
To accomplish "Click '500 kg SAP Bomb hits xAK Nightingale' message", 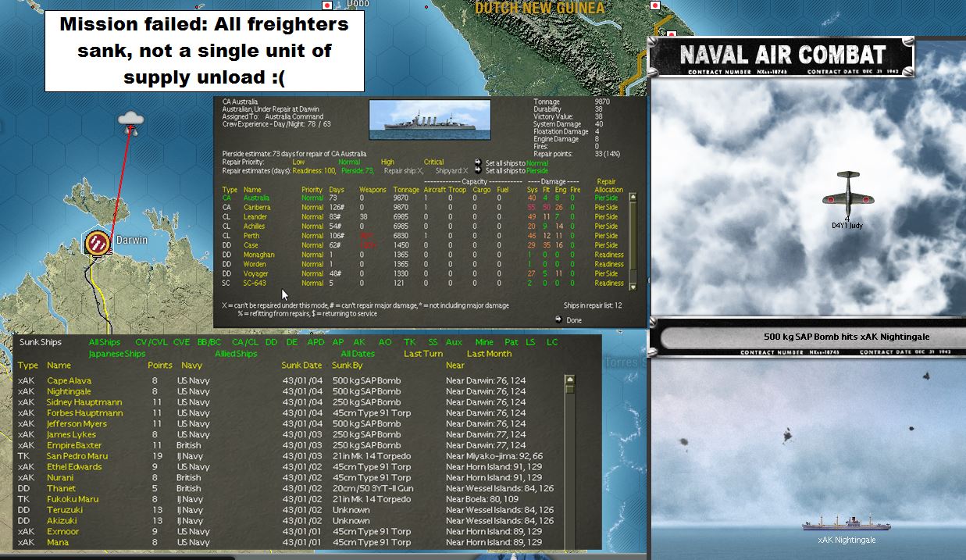I will (x=847, y=337).
